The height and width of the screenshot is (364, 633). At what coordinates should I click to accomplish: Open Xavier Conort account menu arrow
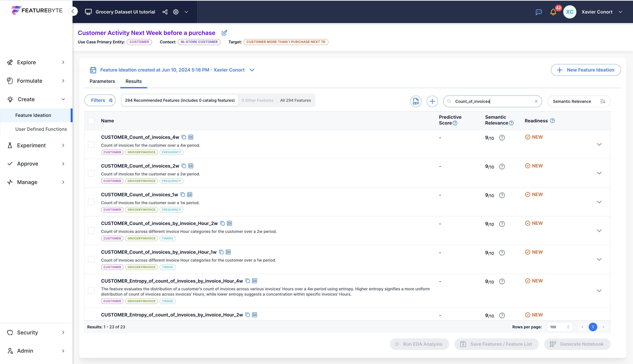(x=621, y=12)
